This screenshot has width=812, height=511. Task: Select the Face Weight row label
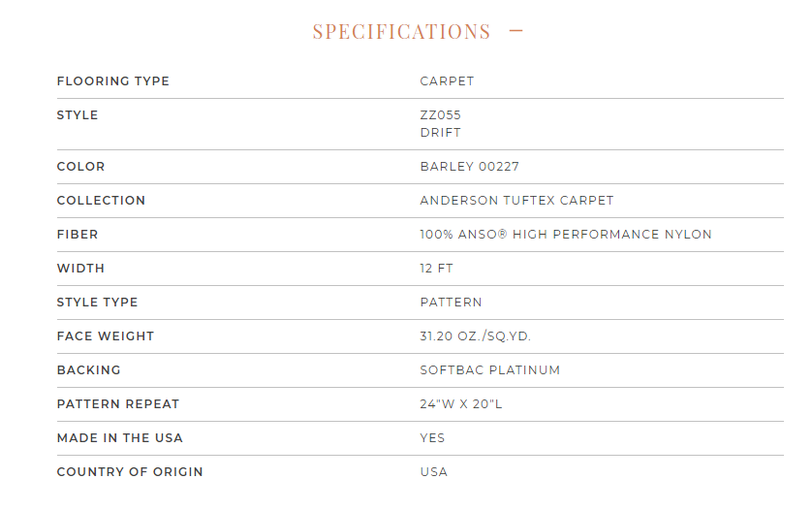(105, 336)
